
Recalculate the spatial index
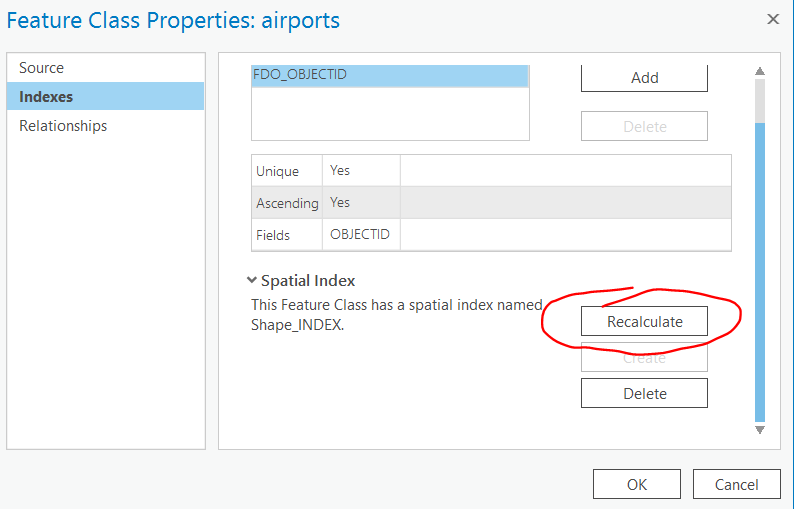click(x=644, y=321)
